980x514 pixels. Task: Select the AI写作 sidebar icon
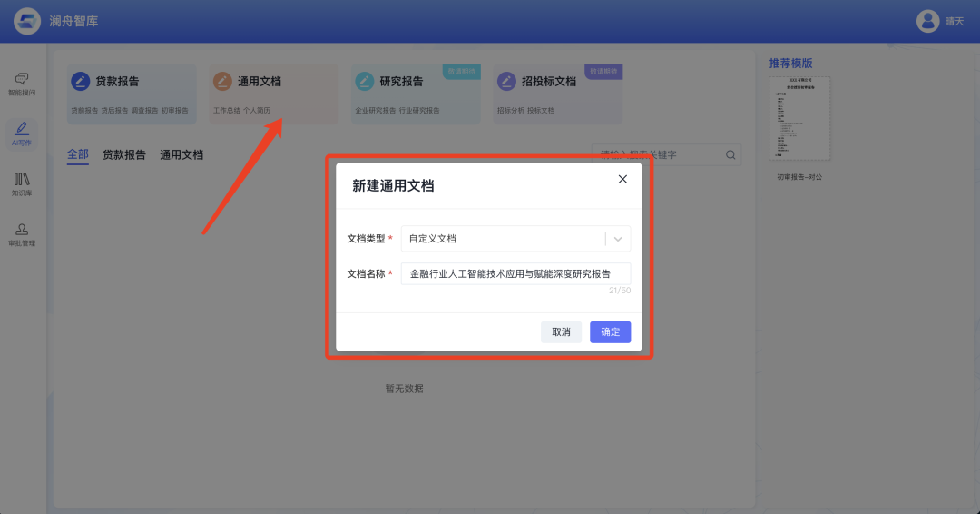point(22,130)
